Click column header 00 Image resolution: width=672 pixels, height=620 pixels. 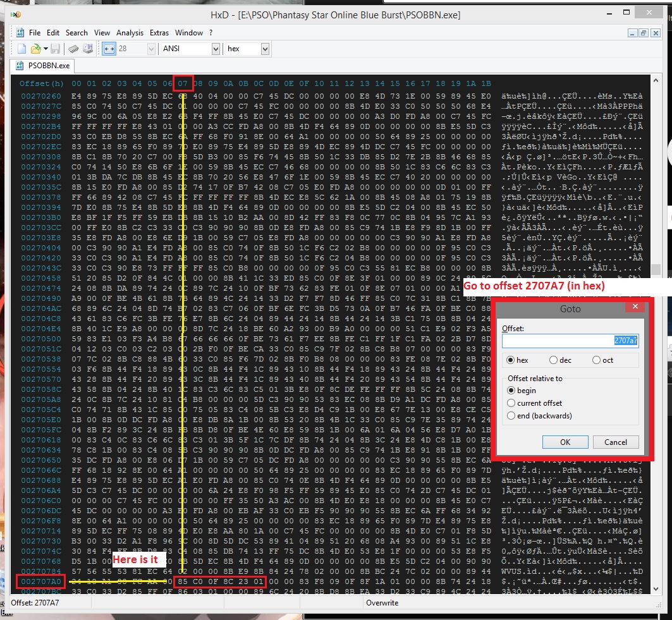coord(76,83)
